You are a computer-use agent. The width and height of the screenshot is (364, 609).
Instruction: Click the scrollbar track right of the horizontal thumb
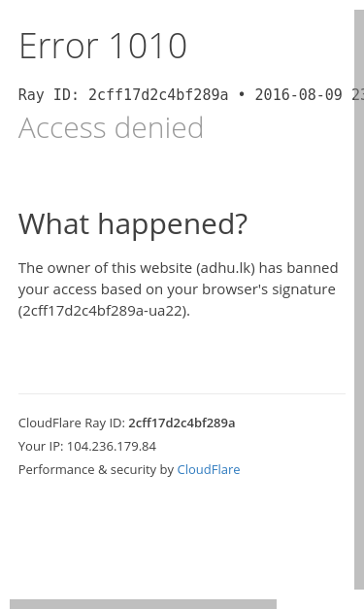tap(320, 604)
